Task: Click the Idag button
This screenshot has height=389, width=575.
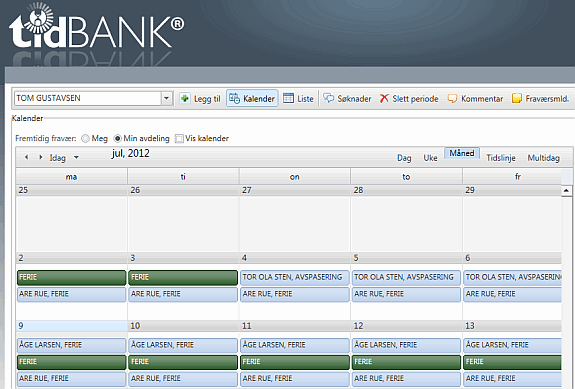Action: [58, 158]
